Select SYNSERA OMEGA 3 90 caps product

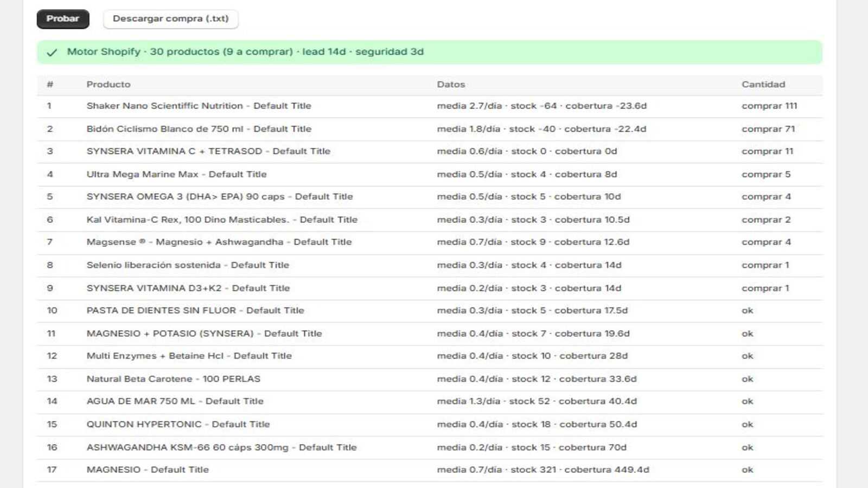click(220, 197)
